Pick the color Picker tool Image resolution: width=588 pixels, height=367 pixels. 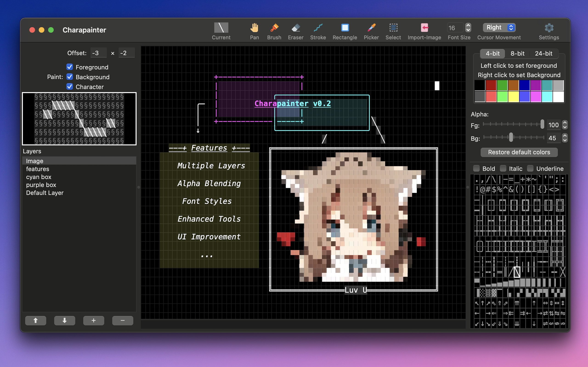click(371, 28)
